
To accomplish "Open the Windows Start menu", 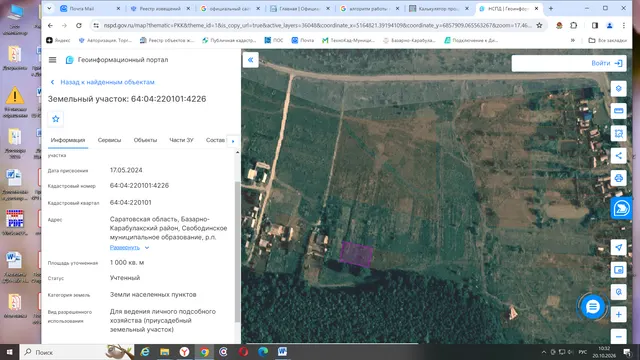I will 9,352.
